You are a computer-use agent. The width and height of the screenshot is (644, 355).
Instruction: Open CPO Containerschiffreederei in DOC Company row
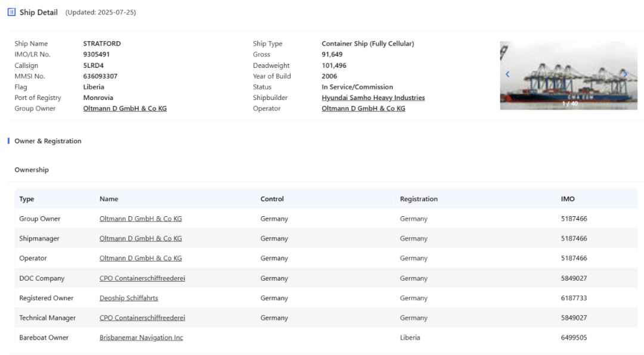(x=142, y=278)
